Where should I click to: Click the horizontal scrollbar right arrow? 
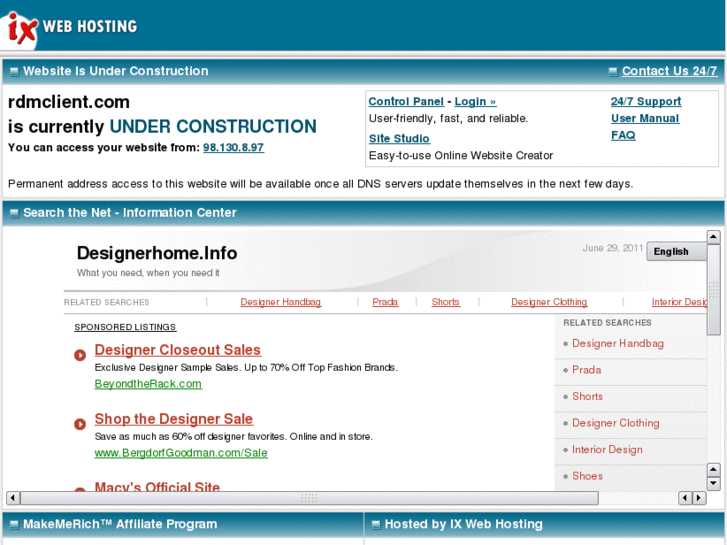tap(699, 498)
